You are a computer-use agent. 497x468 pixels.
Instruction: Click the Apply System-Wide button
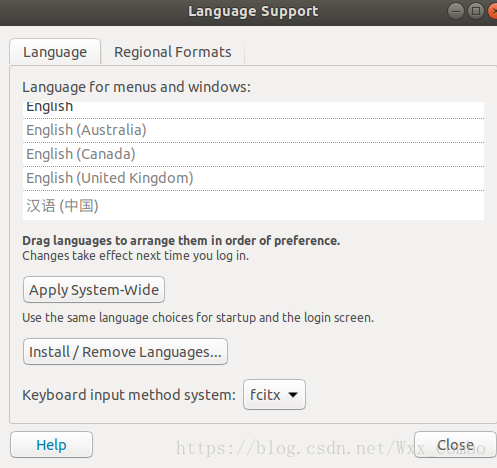coord(94,290)
